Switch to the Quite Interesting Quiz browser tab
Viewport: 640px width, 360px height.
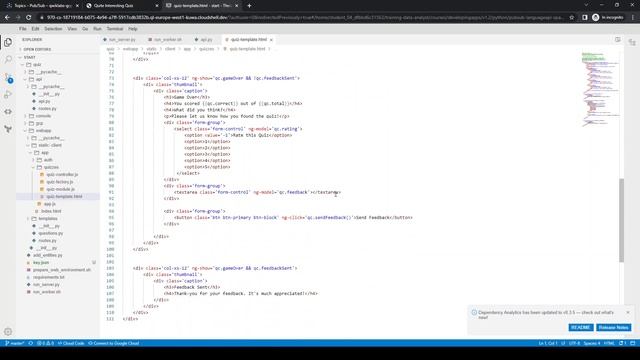tap(122, 6)
